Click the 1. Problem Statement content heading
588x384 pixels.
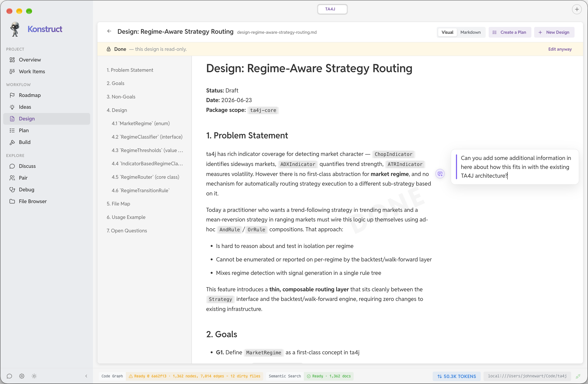click(247, 136)
